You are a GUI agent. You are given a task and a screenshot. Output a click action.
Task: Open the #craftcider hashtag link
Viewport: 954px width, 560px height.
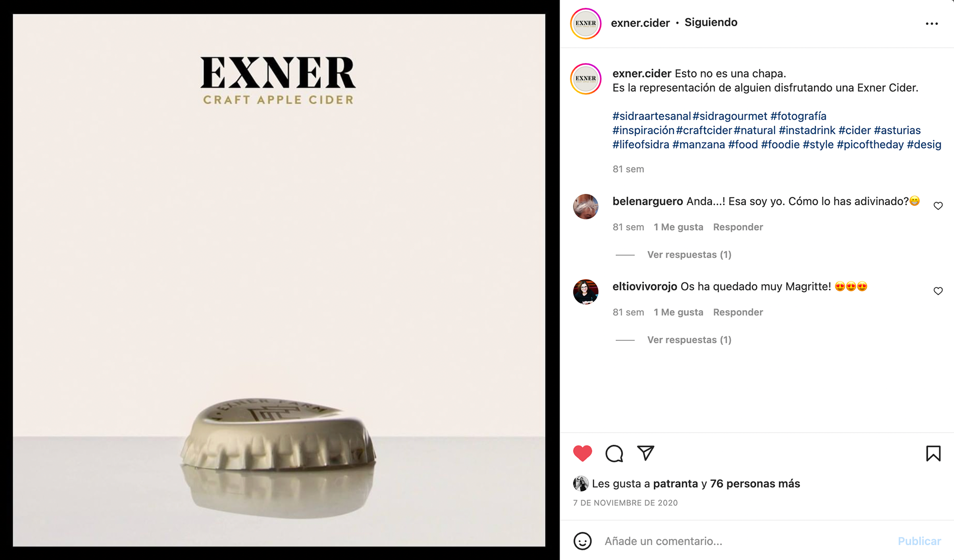(x=704, y=130)
